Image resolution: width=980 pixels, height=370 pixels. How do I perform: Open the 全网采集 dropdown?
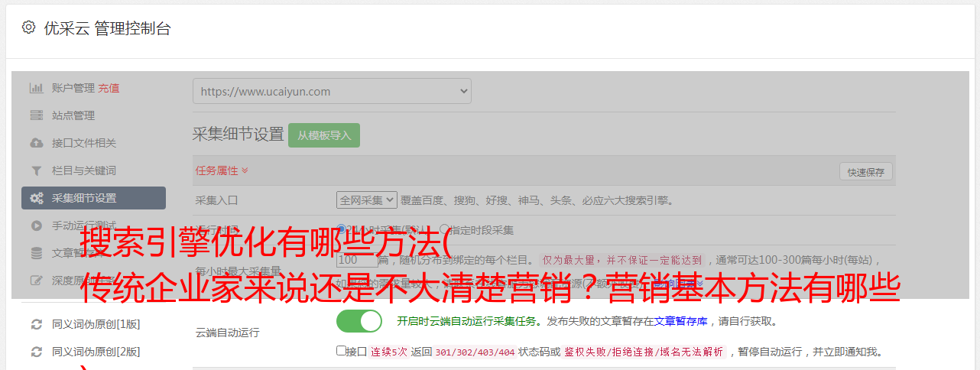click(x=367, y=200)
